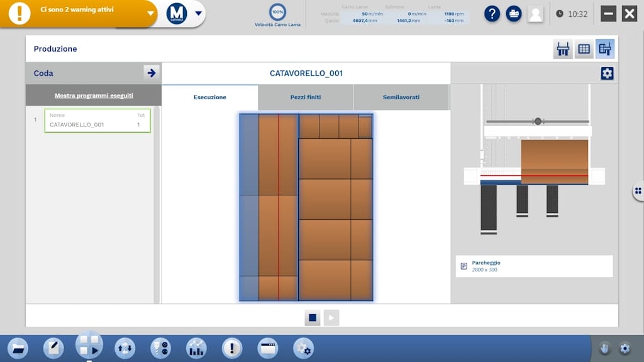
Task: Open the editor pencil icon in bottom bar
Action: (x=53, y=348)
